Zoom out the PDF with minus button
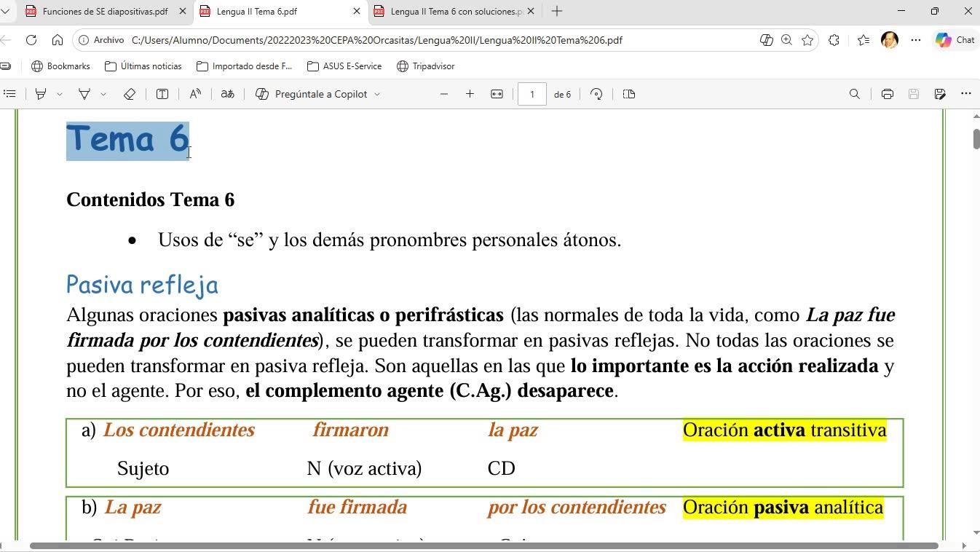The image size is (980, 552). tap(444, 94)
